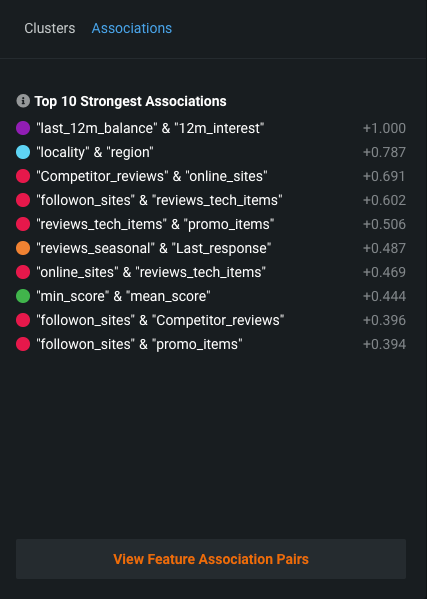Switch to the Clusters tab
The image size is (427, 599).
pos(50,28)
